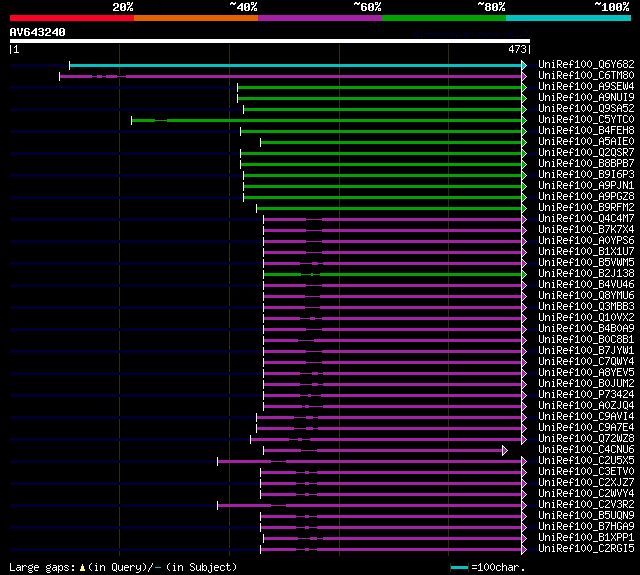This screenshot has width=640, height=575.
Task: Click the UniRef100_A5AIE0 text
Action: click(x=586, y=142)
